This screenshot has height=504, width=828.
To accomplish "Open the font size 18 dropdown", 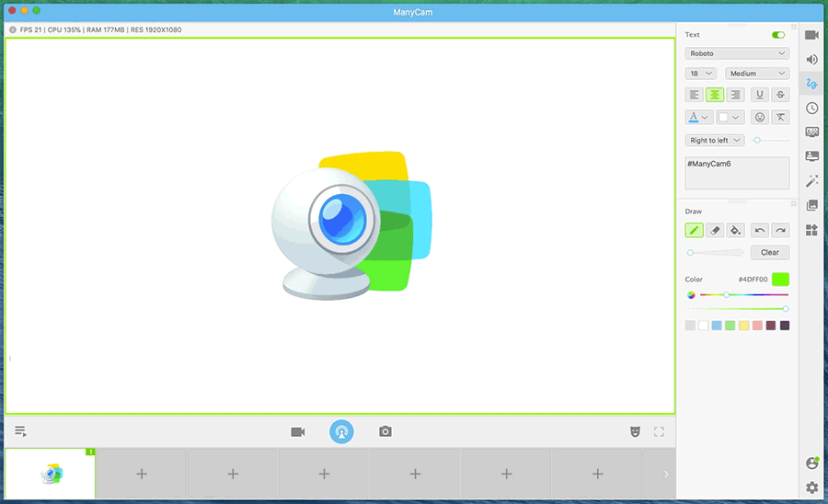I will tap(700, 74).
